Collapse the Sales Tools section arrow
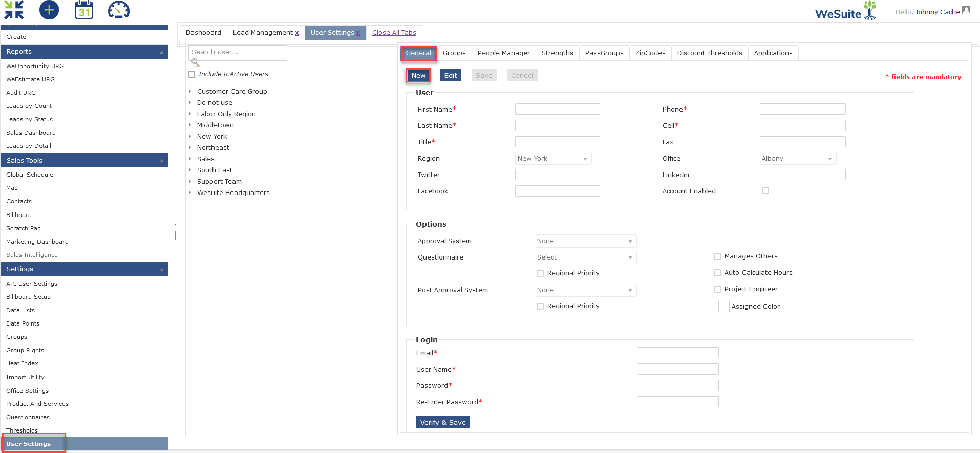980x453 pixels. (162, 161)
